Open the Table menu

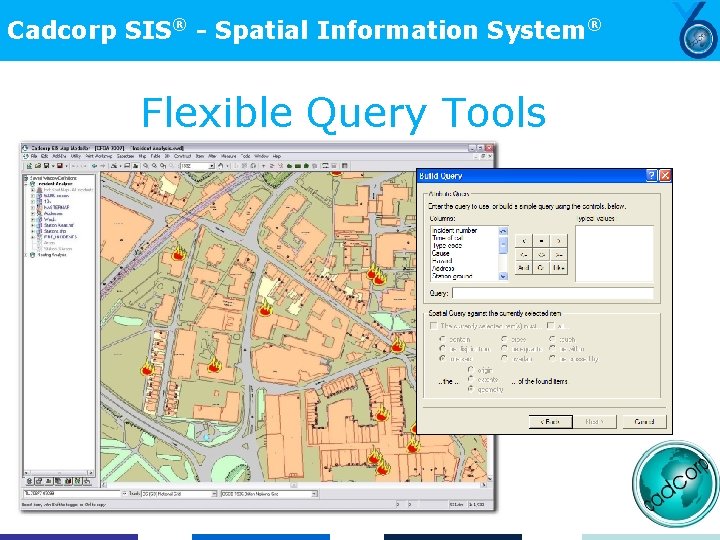coord(156,156)
